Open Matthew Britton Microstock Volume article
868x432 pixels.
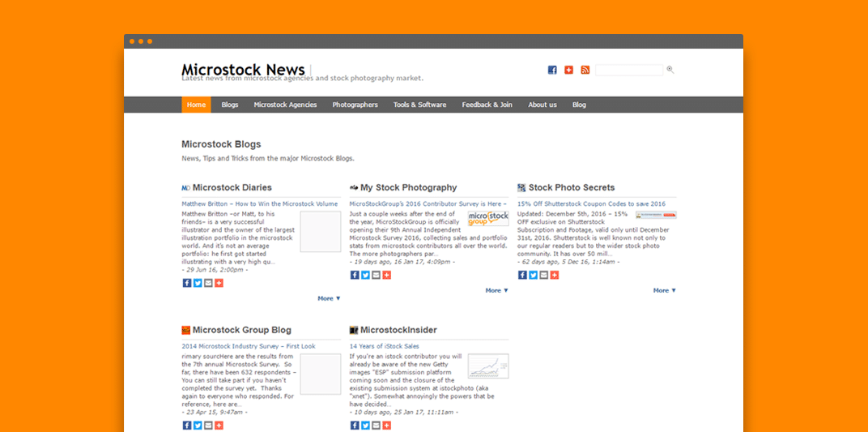pos(260,203)
